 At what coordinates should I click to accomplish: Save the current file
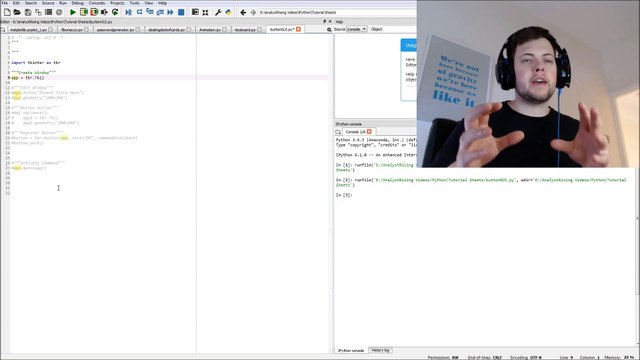28,12
